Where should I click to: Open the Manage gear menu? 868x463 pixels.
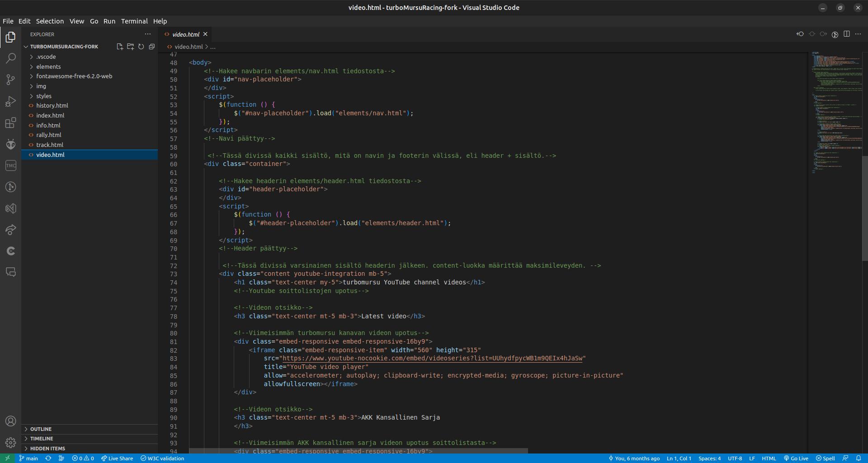[x=10, y=443]
